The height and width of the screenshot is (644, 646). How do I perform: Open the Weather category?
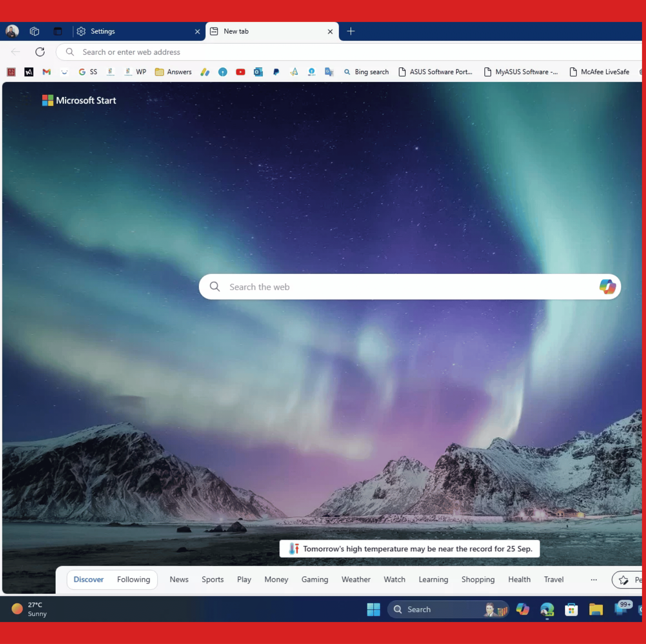[356, 579]
